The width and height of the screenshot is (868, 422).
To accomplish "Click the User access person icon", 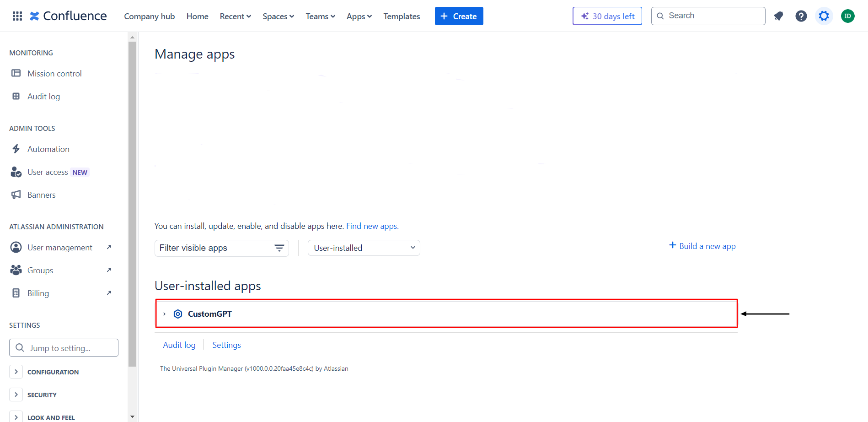I will pos(16,172).
